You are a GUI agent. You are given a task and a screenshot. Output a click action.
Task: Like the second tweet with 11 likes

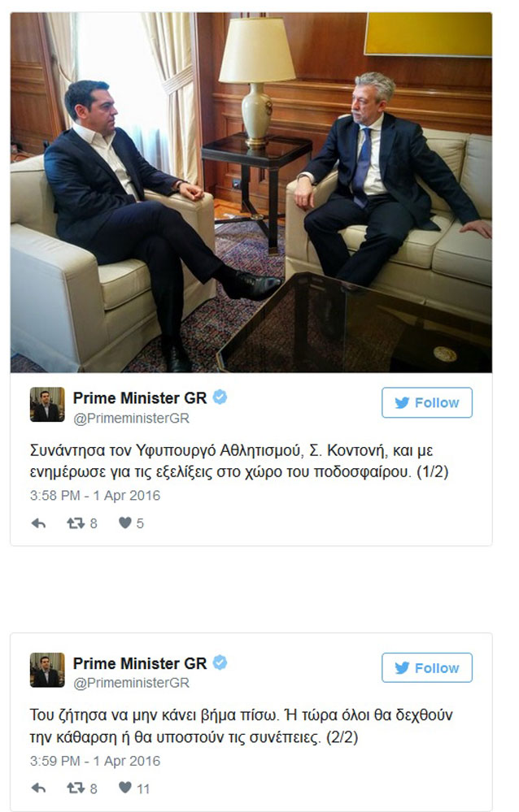(125, 788)
